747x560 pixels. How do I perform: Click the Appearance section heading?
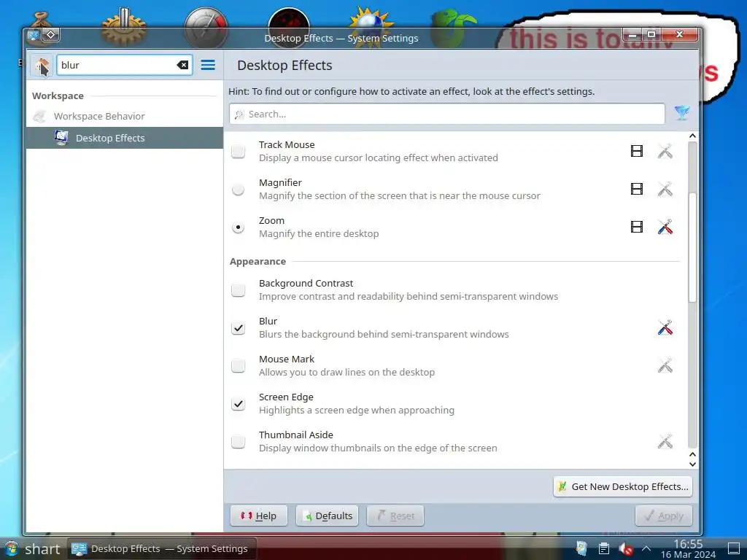258,262
